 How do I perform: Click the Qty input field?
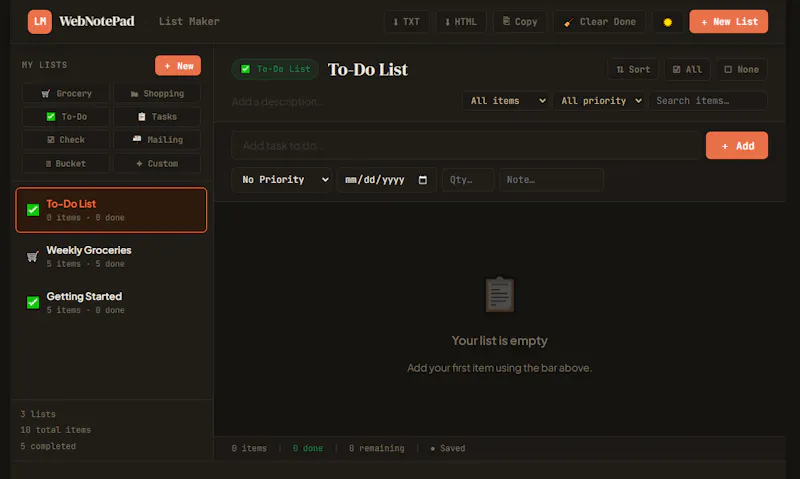pyautogui.click(x=468, y=180)
